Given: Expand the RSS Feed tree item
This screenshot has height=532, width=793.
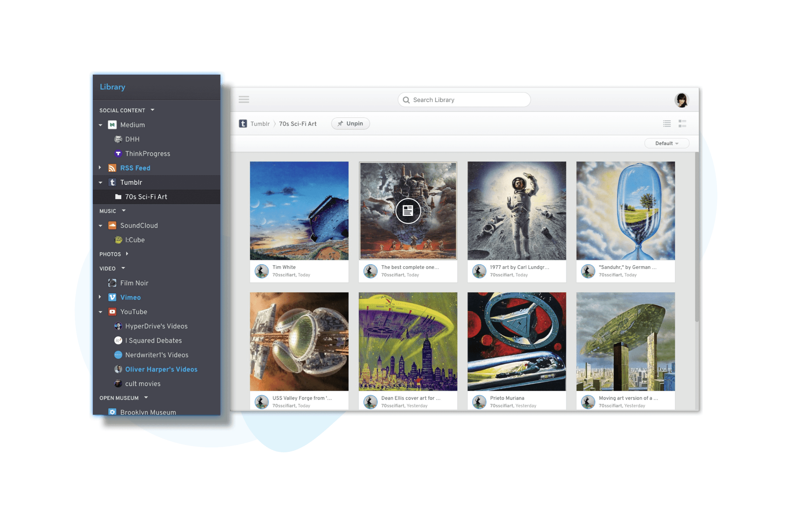Looking at the screenshot, I should point(100,167).
